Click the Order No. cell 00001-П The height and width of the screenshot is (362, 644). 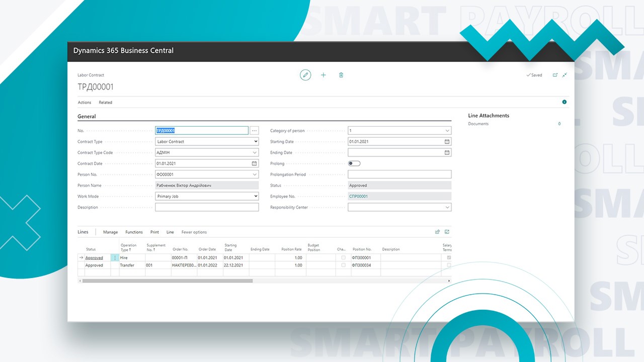[x=184, y=257]
